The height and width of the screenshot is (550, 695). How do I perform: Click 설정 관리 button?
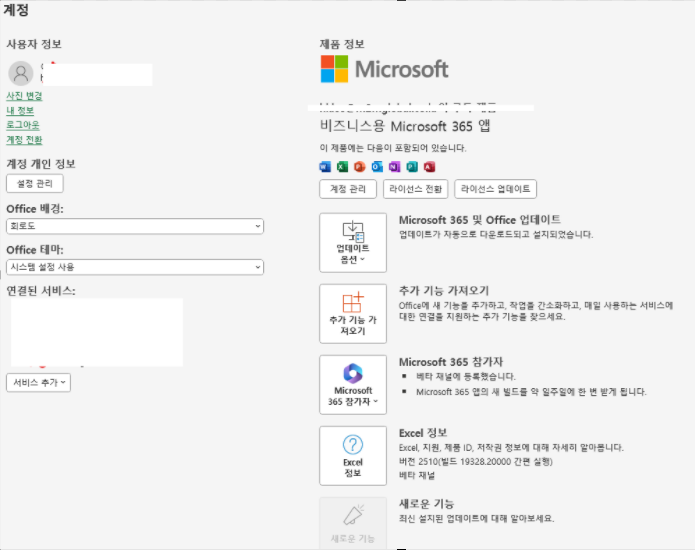pyautogui.click(x=35, y=183)
